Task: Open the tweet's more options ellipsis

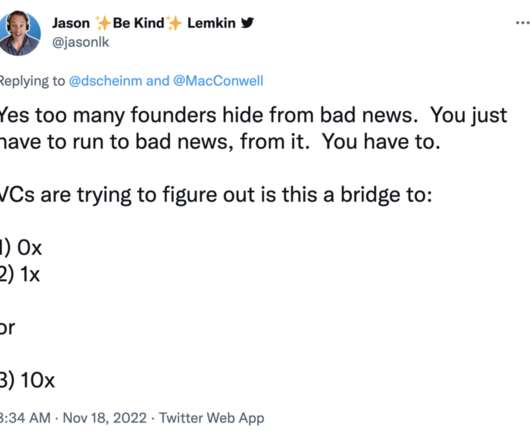Action: (523, 23)
